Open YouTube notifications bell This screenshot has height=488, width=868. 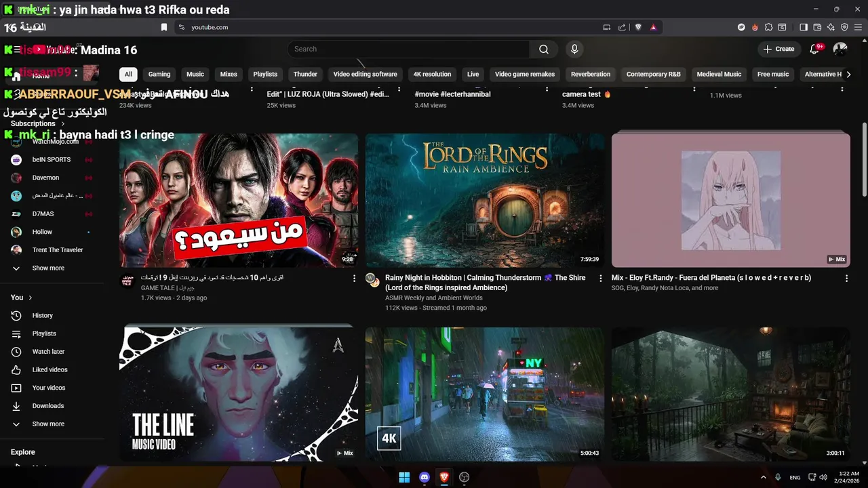pos(815,49)
